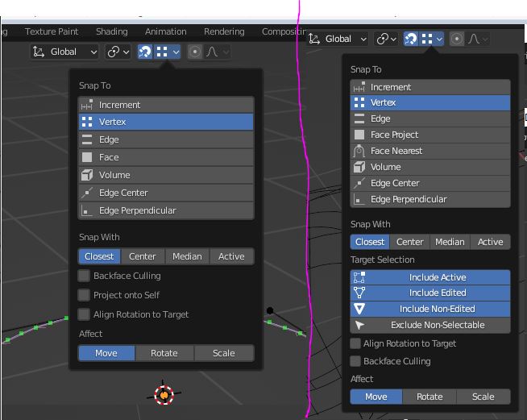Open snapping options dropdown, right header
This screenshot has width=527, height=420.
[x=432, y=39]
